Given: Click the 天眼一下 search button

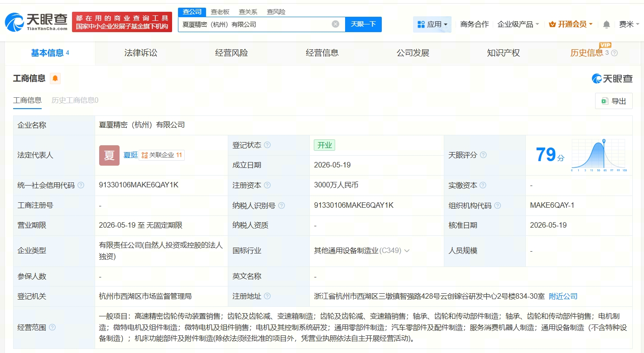Looking at the screenshot, I should [x=363, y=24].
